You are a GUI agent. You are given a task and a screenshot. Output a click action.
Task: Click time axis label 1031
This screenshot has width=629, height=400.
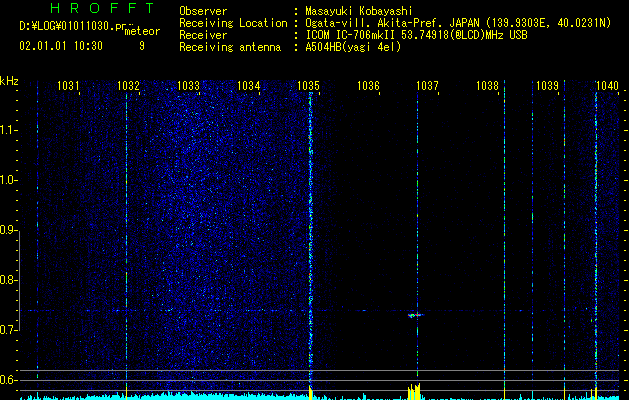[x=68, y=85]
